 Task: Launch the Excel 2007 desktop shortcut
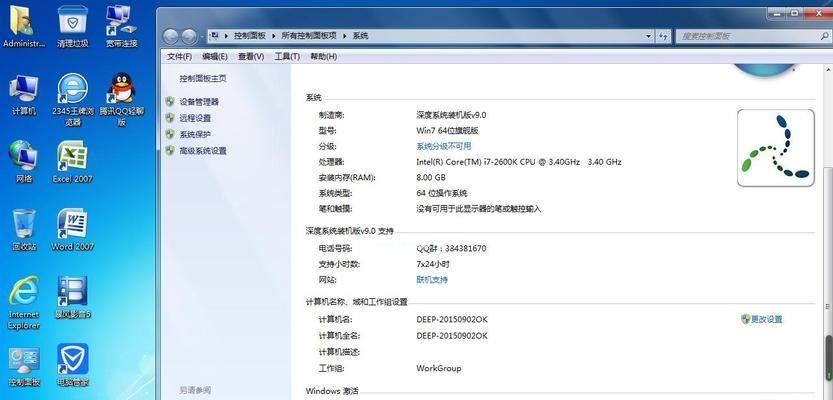(x=73, y=162)
